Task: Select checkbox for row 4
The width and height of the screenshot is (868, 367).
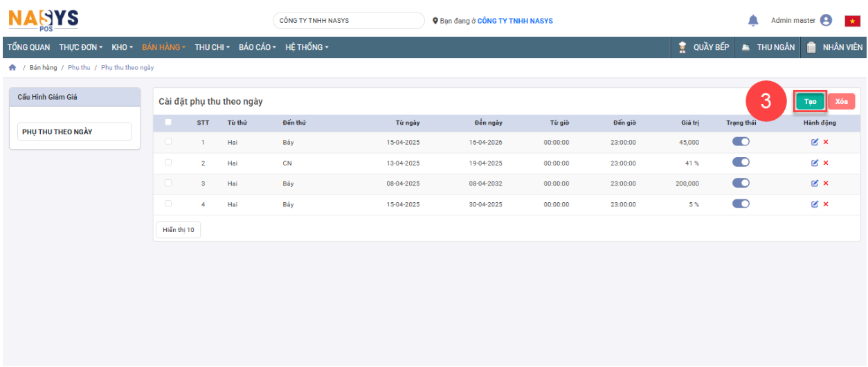Action: [168, 204]
